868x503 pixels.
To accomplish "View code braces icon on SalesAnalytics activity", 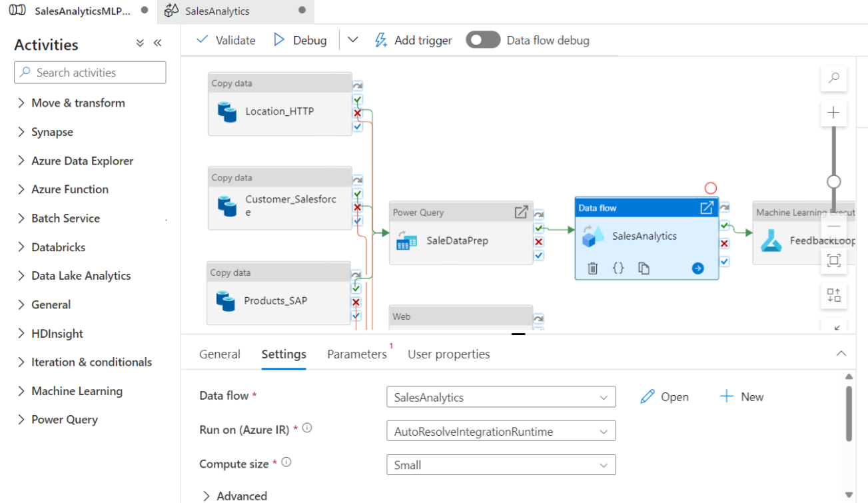I will tap(618, 268).
